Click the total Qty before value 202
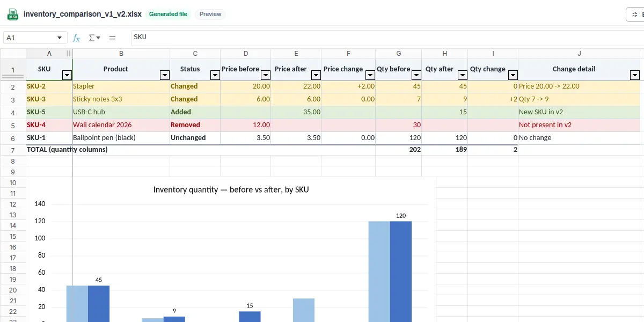The image size is (644, 322). (x=399, y=150)
